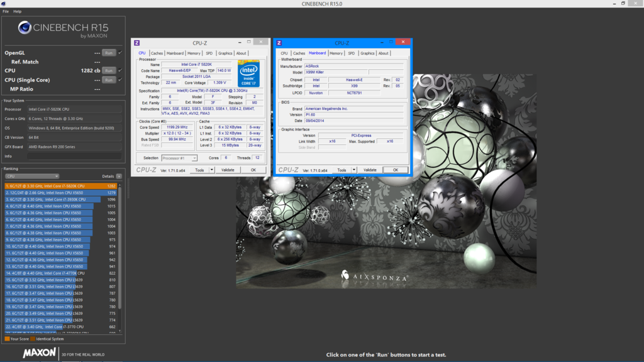Click the Tools button in the CPU-Z Mainboard window
This screenshot has height=362, width=644.
[x=341, y=170]
